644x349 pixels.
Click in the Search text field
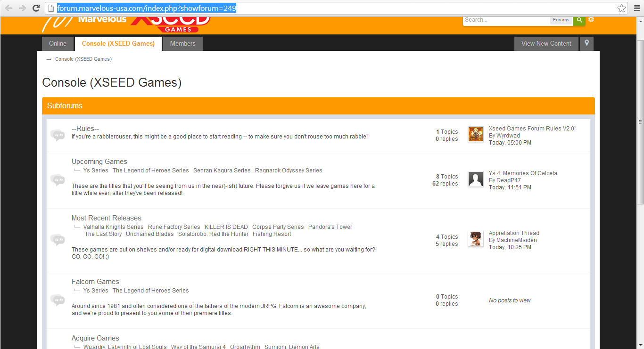pos(505,20)
